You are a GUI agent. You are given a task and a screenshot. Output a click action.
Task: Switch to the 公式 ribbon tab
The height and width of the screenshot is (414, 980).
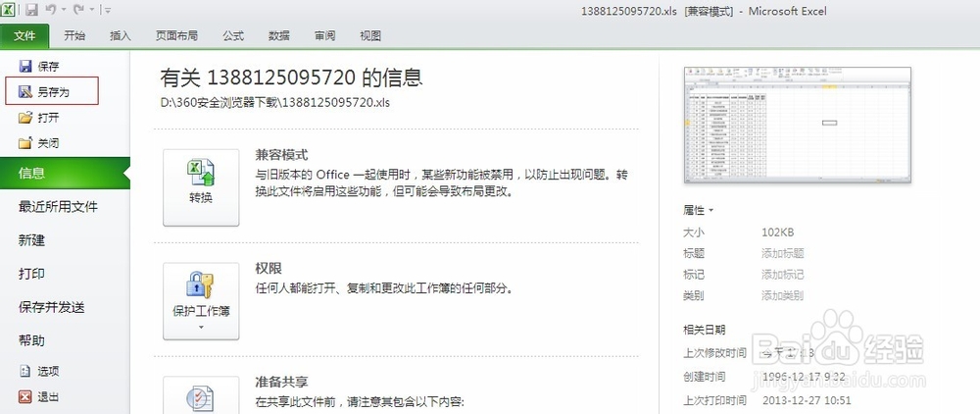(x=233, y=35)
